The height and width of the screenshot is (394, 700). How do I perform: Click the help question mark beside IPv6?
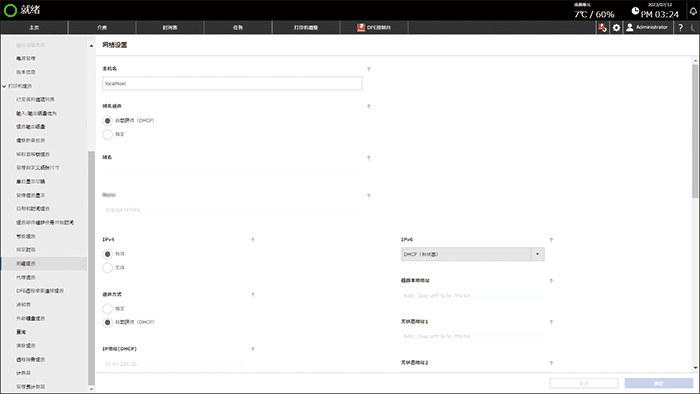551,240
